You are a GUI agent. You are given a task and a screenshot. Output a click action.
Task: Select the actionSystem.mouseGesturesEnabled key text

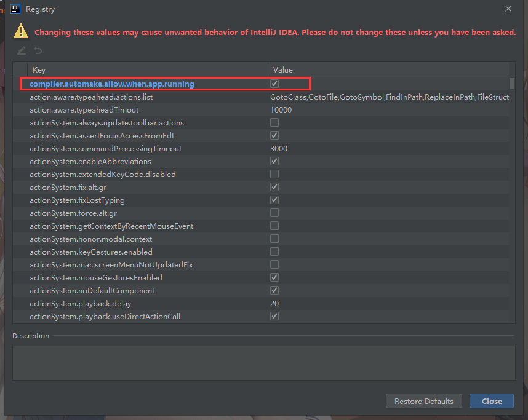pyautogui.click(x=96, y=278)
